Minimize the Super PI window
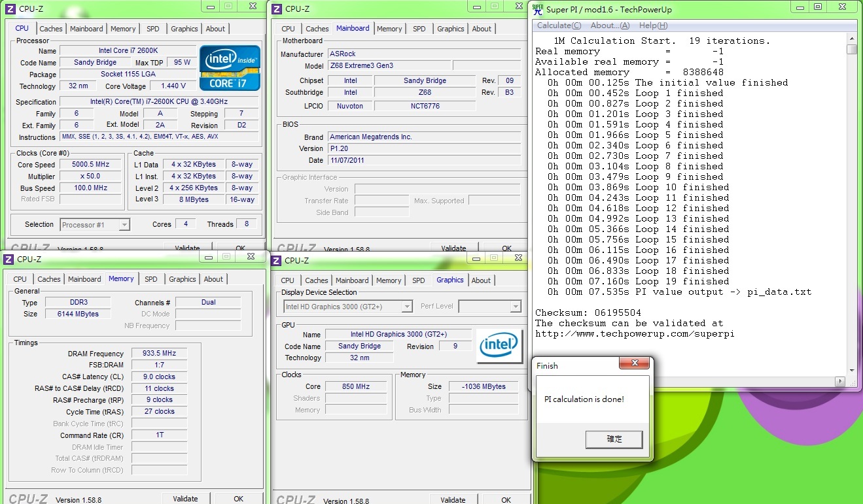The image size is (863, 504). [800, 7]
